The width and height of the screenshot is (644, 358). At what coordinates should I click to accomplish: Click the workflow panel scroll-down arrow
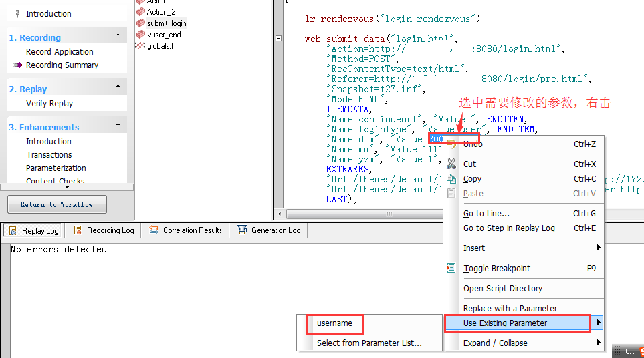point(67,188)
